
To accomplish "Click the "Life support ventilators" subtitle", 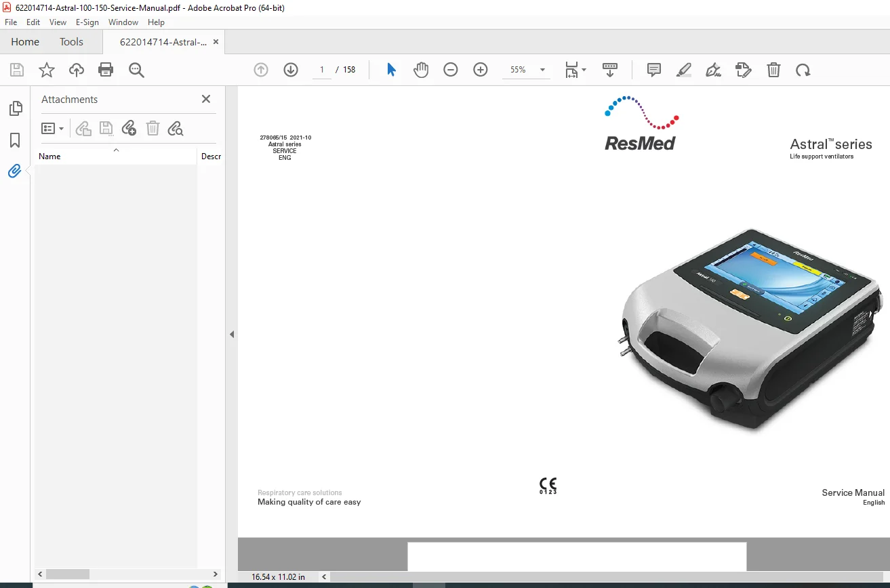I will click(822, 156).
